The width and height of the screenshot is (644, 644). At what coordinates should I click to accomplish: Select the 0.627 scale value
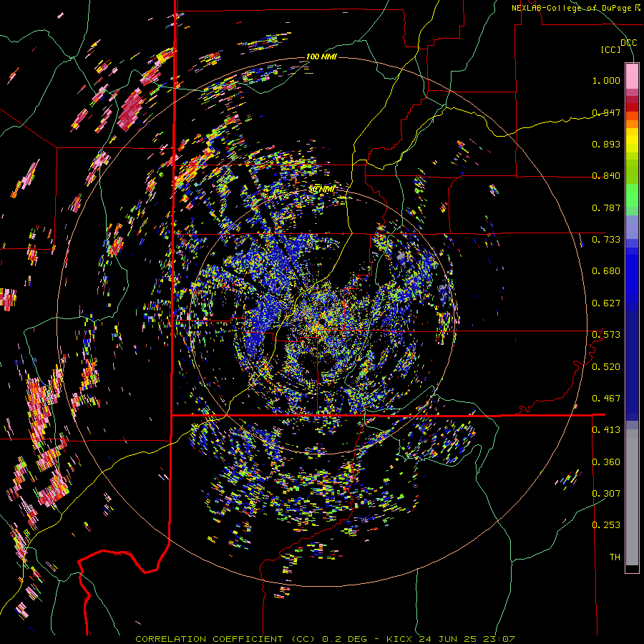(606, 303)
